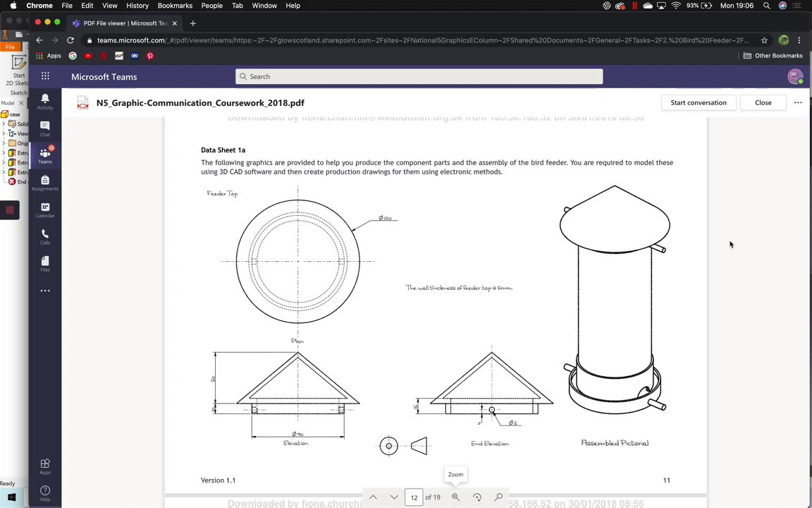Open Calls in Teams sidebar
Viewport: 812px width, 508px height.
coord(45,236)
